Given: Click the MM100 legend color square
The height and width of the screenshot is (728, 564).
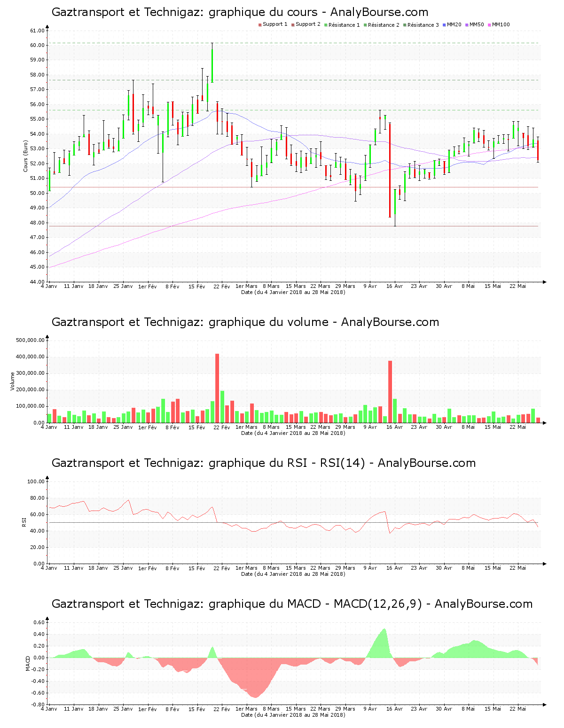Looking at the screenshot, I should (489, 25).
